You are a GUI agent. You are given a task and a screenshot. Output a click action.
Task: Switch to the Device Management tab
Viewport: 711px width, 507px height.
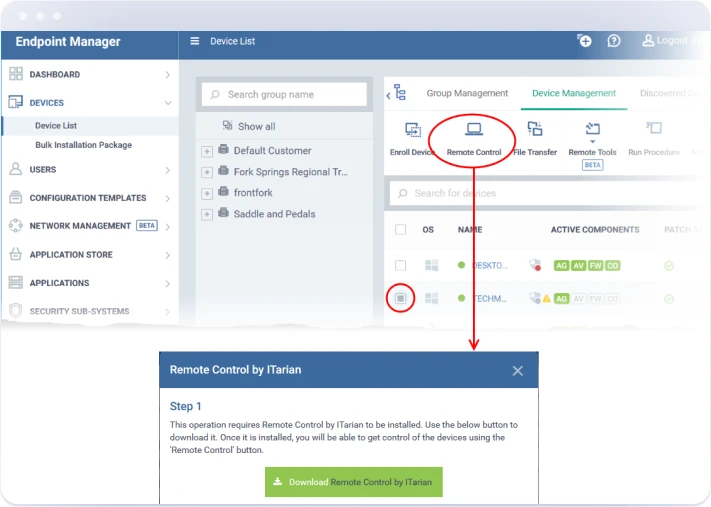click(574, 93)
